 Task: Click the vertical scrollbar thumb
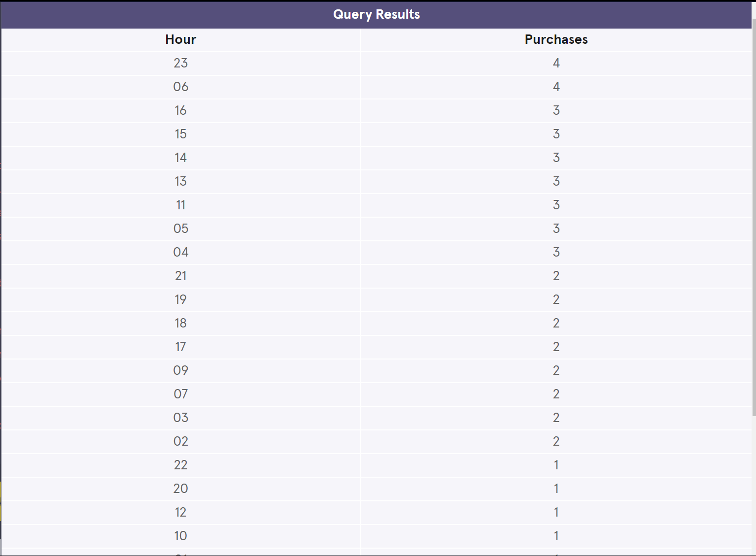tap(754, 217)
